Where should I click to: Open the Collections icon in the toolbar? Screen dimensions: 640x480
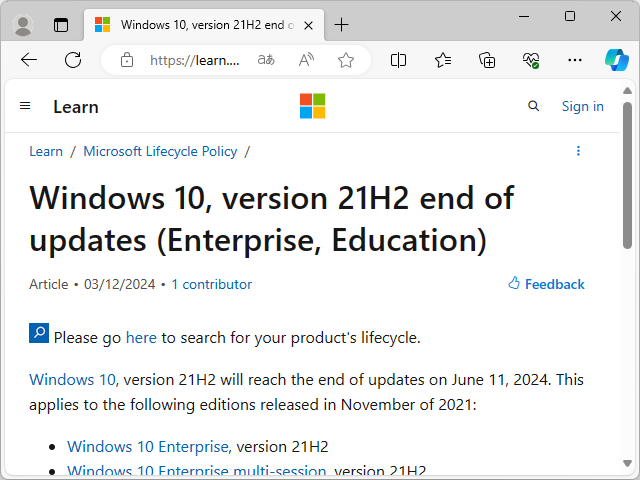pyautogui.click(x=487, y=60)
